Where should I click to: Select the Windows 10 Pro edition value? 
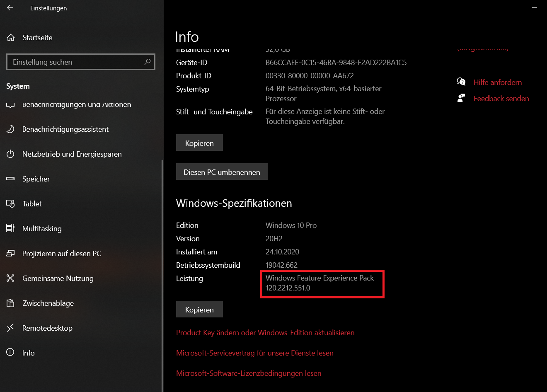(291, 225)
